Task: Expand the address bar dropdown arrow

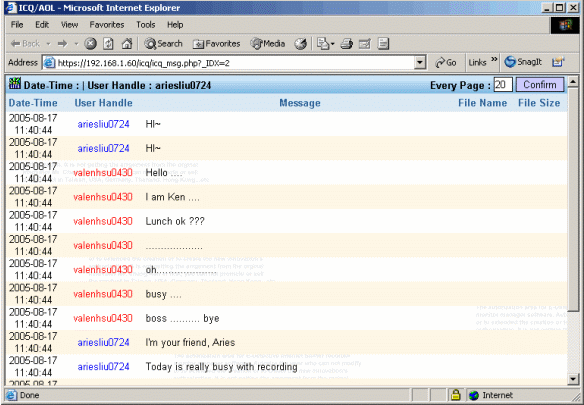Action: [x=420, y=63]
